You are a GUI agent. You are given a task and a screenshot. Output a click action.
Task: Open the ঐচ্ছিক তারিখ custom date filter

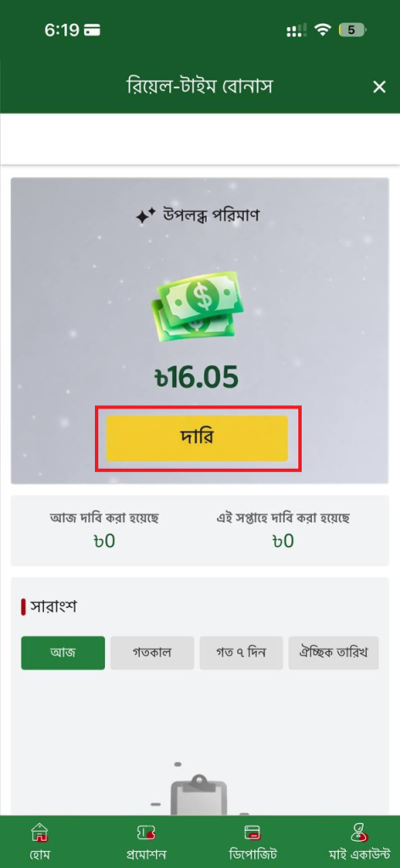click(333, 653)
